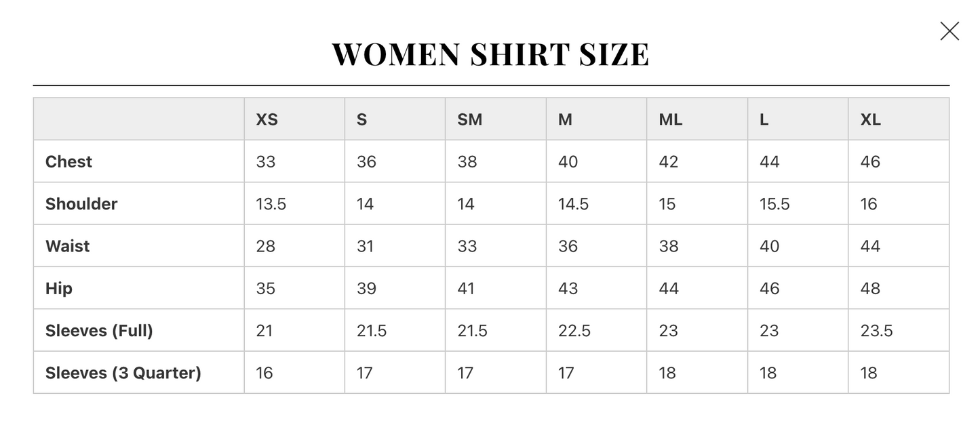Select the Sleeves (3 Quarter) row label
980x423 pixels.
[x=123, y=372]
